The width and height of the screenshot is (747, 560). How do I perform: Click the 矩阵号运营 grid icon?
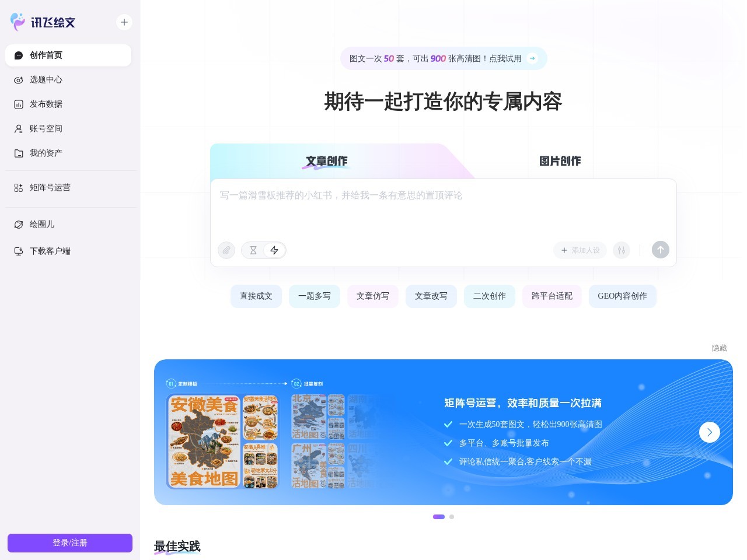tap(19, 188)
